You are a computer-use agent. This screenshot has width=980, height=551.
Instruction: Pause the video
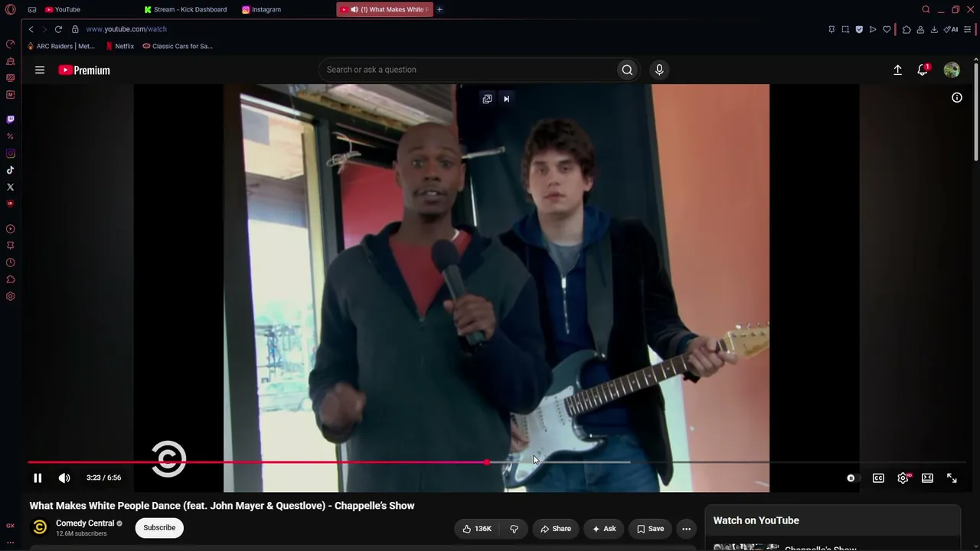(38, 478)
